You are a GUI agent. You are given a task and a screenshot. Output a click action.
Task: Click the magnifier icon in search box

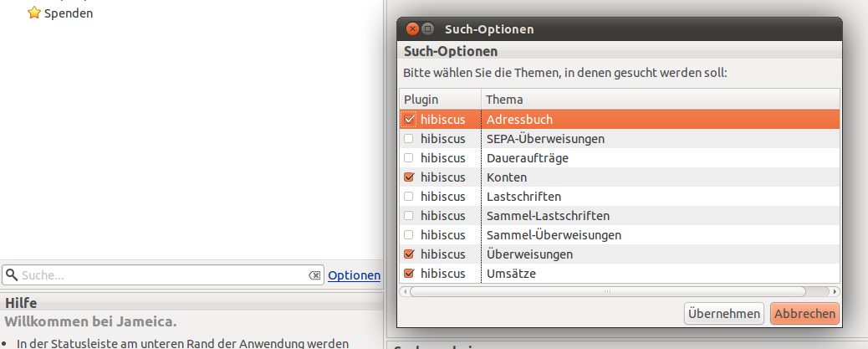(12, 275)
